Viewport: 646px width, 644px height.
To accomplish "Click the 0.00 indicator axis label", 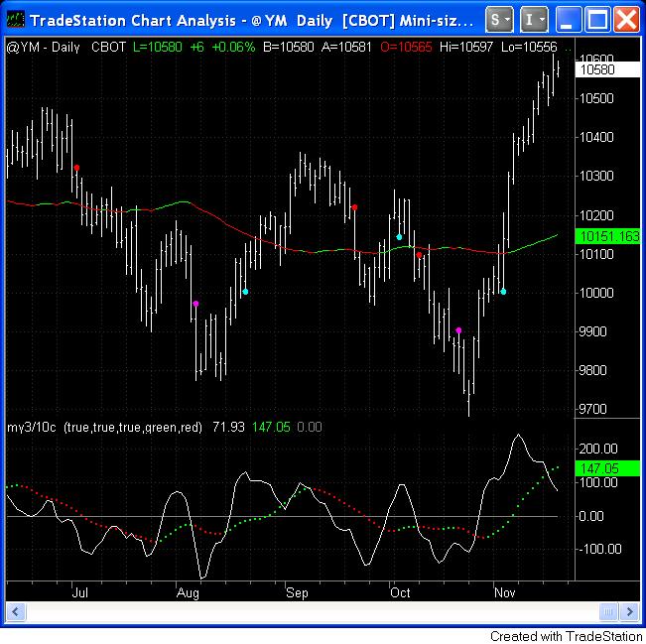I will pos(591,516).
